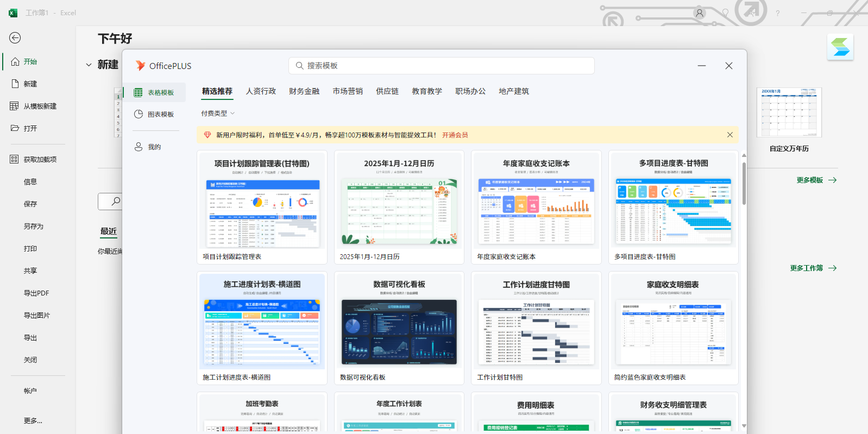Open the 更多... menu in left sidebar

(x=33, y=421)
